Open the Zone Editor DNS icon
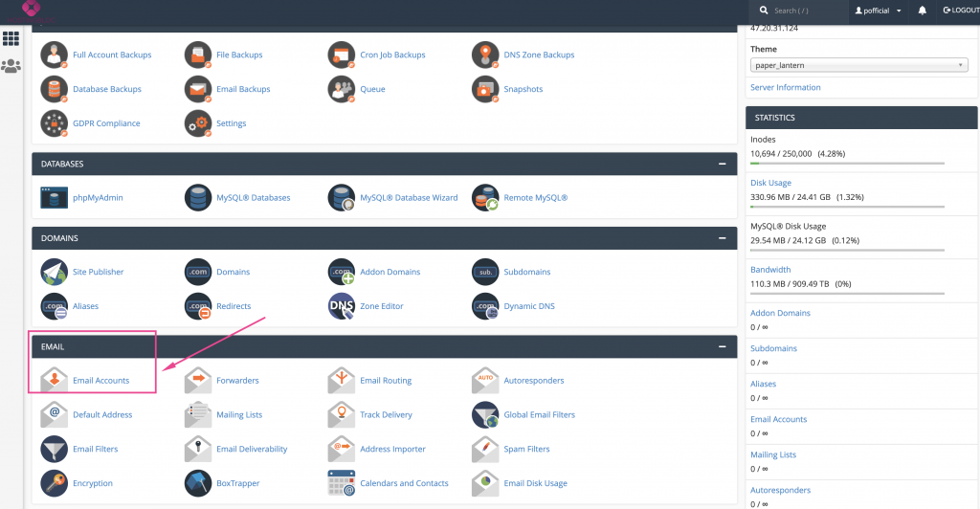The width and height of the screenshot is (980, 509). (x=342, y=306)
